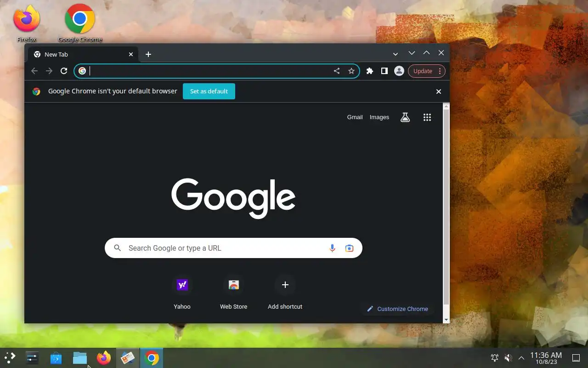
Task: Open notifications bell in system tray
Action: point(495,358)
